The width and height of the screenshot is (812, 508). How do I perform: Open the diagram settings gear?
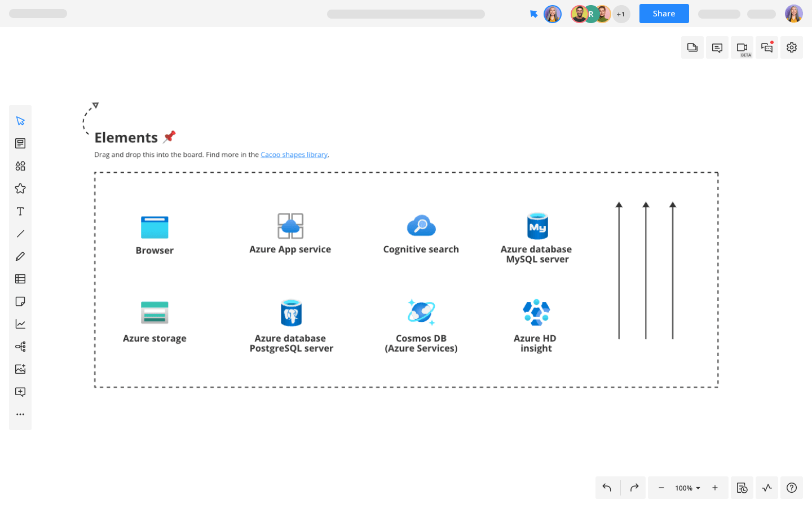792,47
